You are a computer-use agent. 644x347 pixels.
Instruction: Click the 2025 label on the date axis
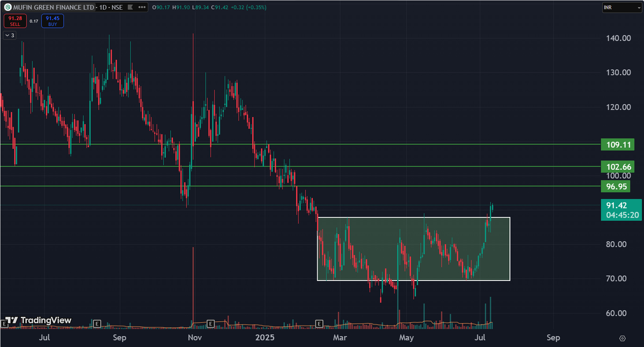tap(265, 337)
